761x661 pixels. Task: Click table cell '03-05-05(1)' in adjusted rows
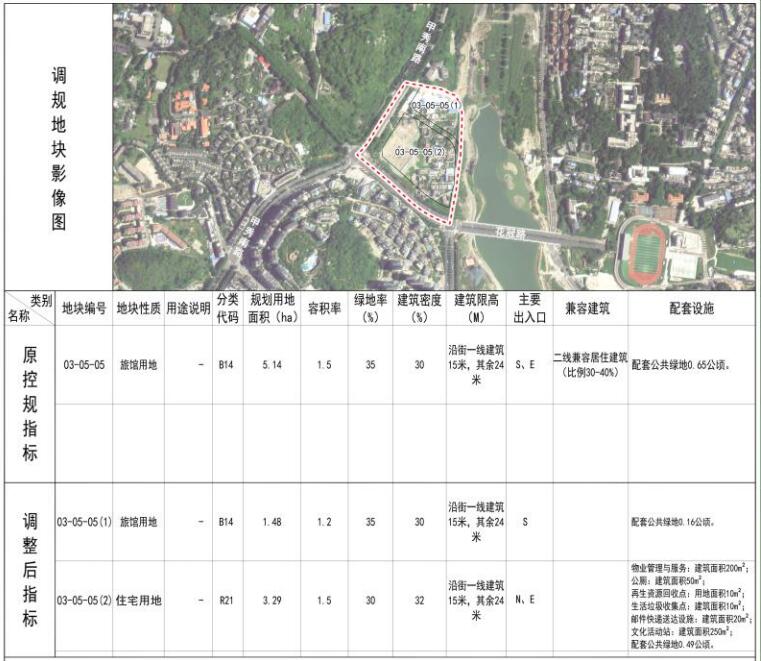pyautogui.click(x=84, y=522)
